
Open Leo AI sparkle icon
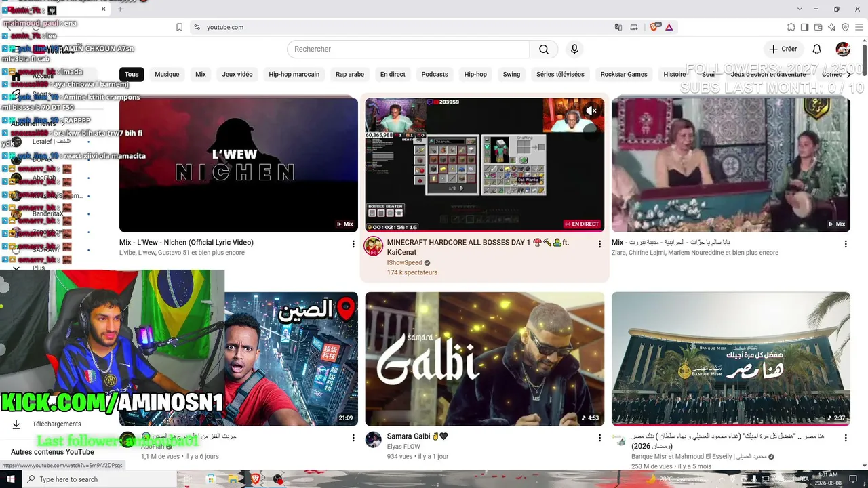pyautogui.click(x=832, y=27)
